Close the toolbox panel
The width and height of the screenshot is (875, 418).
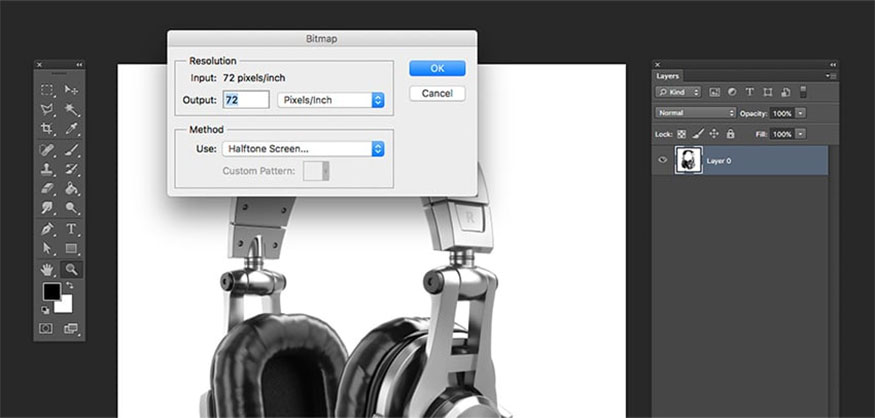click(x=39, y=65)
